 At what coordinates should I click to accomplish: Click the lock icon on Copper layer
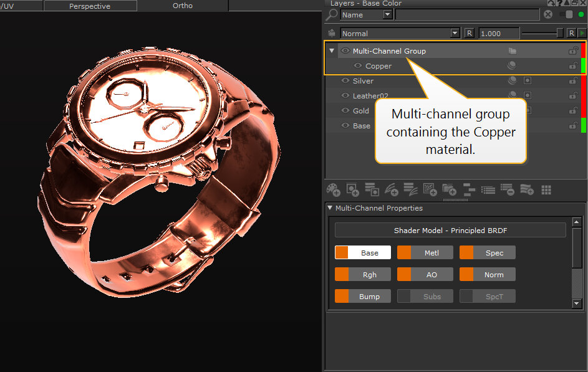[x=572, y=66]
